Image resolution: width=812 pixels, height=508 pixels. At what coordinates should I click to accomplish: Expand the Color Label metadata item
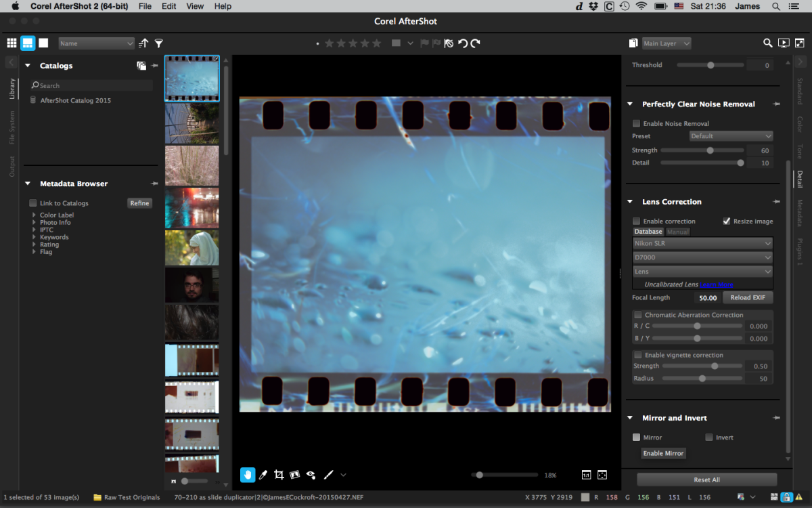click(x=35, y=215)
